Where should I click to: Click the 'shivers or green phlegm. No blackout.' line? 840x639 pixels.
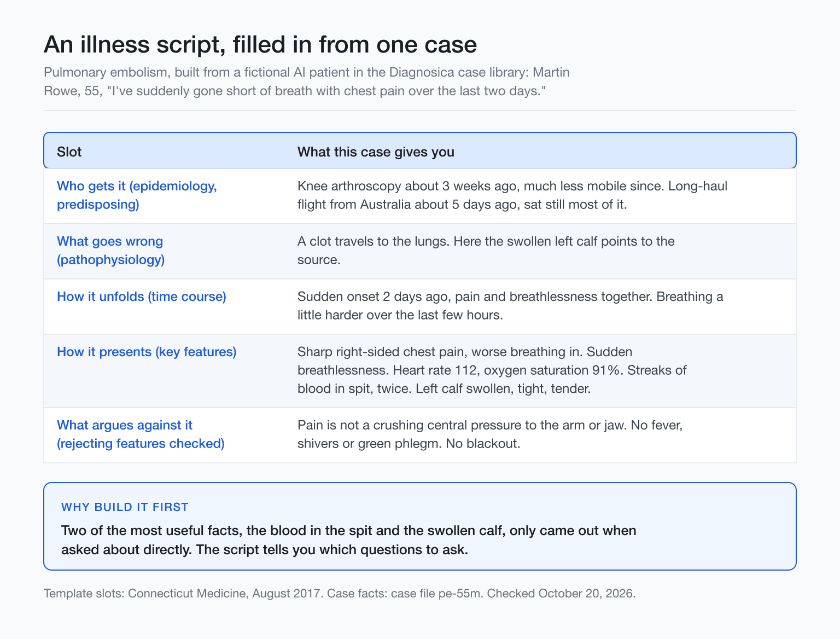click(409, 444)
